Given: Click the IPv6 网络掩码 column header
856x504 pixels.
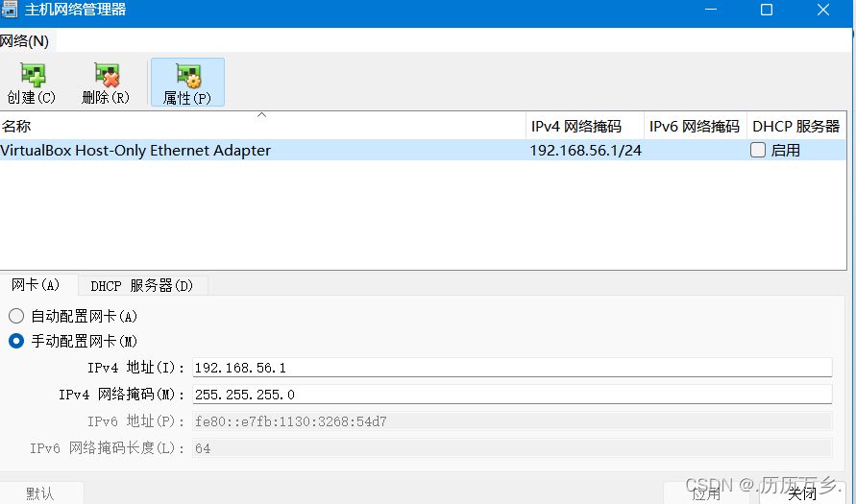Looking at the screenshot, I should (x=696, y=126).
